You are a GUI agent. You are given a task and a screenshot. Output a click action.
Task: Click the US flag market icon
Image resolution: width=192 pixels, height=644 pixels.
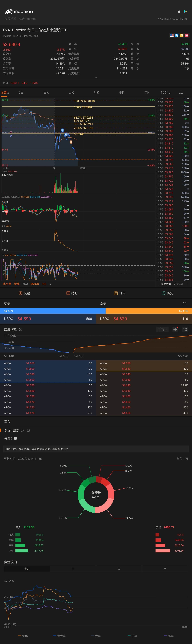172,35
